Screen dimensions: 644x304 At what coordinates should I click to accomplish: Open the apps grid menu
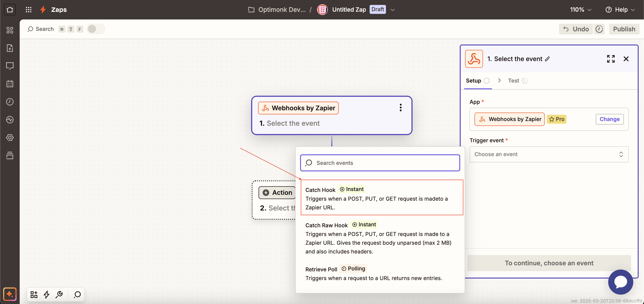click(x=28, y=9)
